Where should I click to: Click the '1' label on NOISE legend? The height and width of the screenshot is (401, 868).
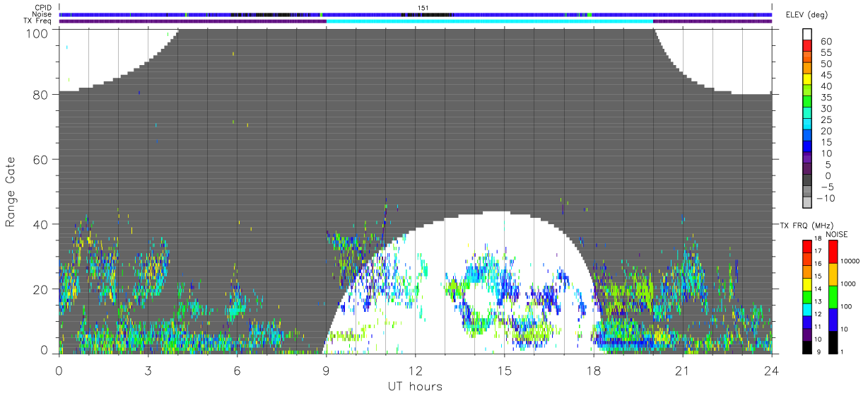tap(842, 352)
